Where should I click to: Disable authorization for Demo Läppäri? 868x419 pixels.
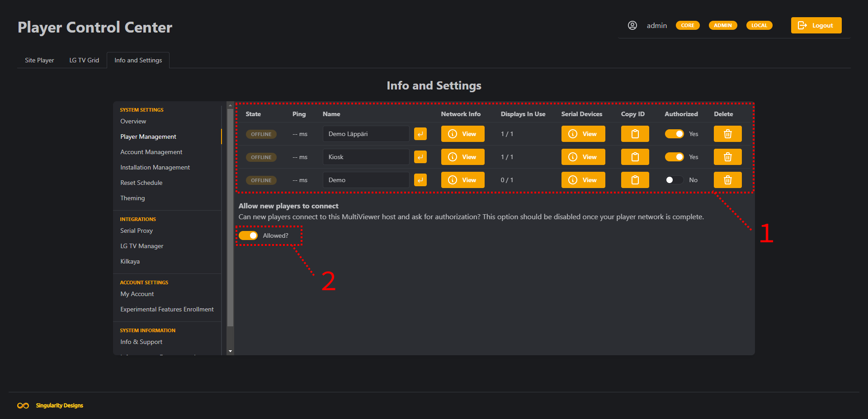[x=674, y=134]
